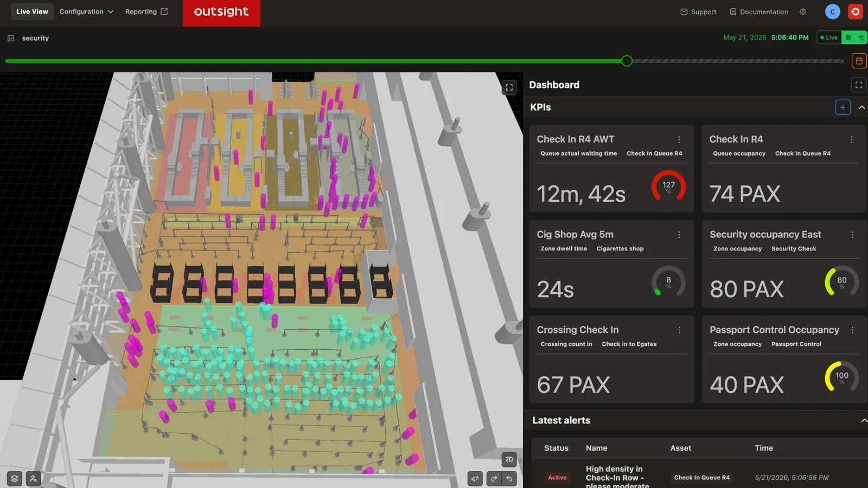Click the 'Check in to Egates' label
This screenshot has width=868, height=488.
coord(629,344)
